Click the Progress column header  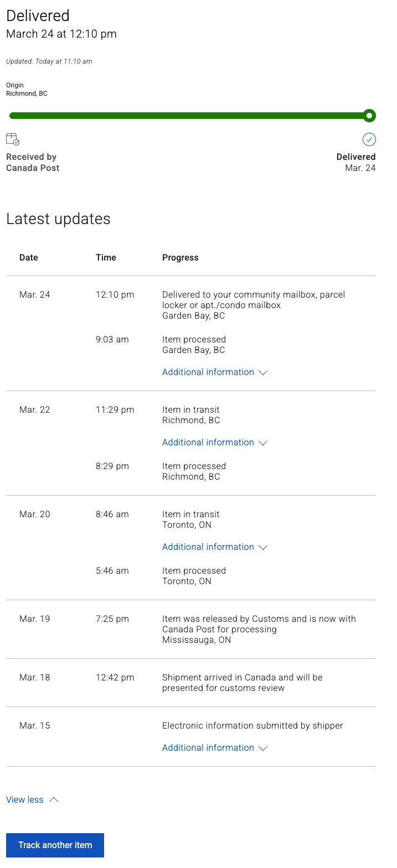(x=180, y=258)
